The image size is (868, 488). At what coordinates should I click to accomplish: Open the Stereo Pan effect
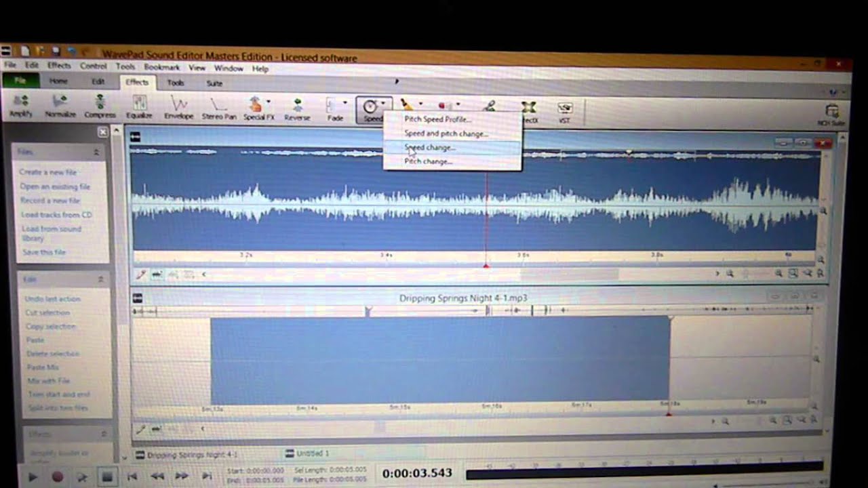coord(218,108)
